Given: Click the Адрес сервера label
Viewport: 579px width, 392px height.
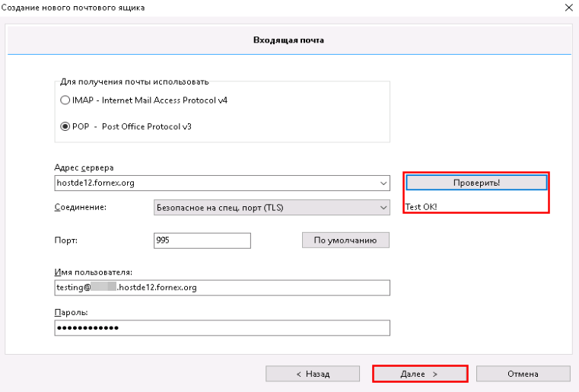Looking at the screenshot, I should click(x=84, y=167).
